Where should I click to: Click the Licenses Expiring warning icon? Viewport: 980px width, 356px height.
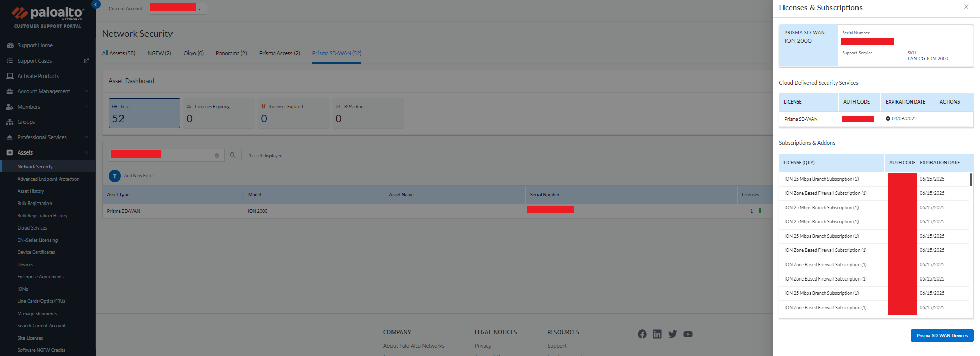189,107
